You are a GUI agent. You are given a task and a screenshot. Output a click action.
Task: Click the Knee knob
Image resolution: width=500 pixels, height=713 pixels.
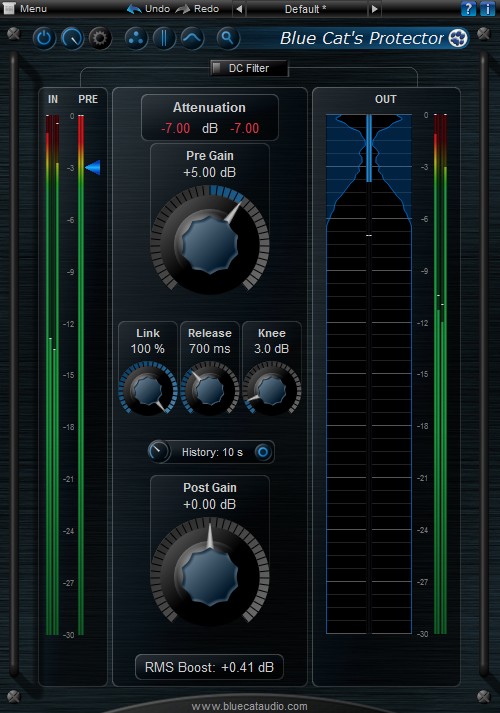(x=272, y=390)
